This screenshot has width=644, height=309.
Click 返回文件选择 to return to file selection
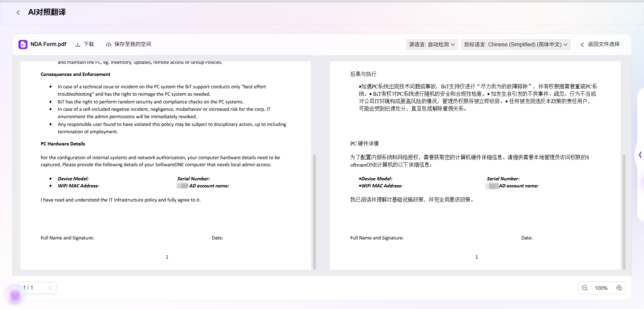pos(600,44)
